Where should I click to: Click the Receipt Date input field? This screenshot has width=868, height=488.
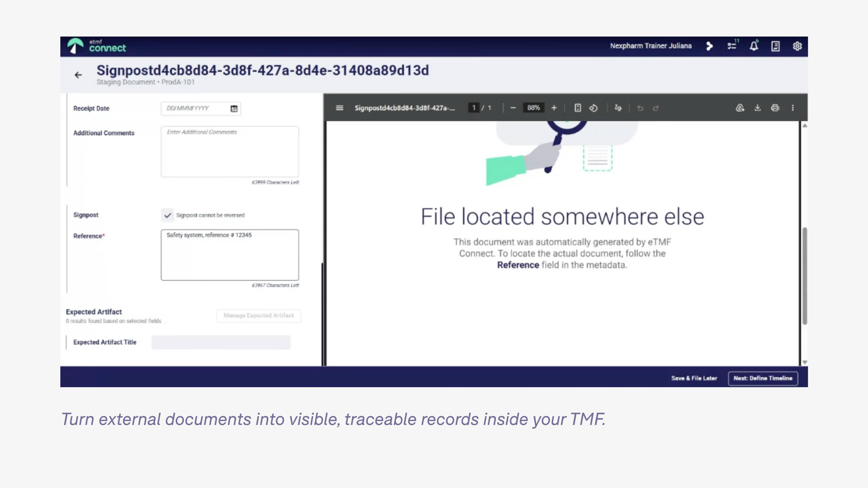(x=201, y=108)
